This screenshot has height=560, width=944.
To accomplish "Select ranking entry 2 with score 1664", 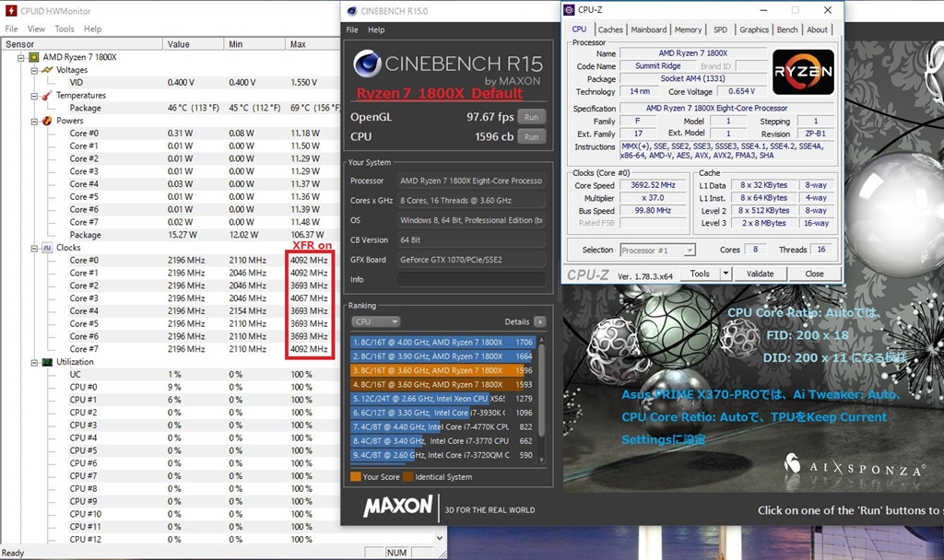I will [442, 356].
